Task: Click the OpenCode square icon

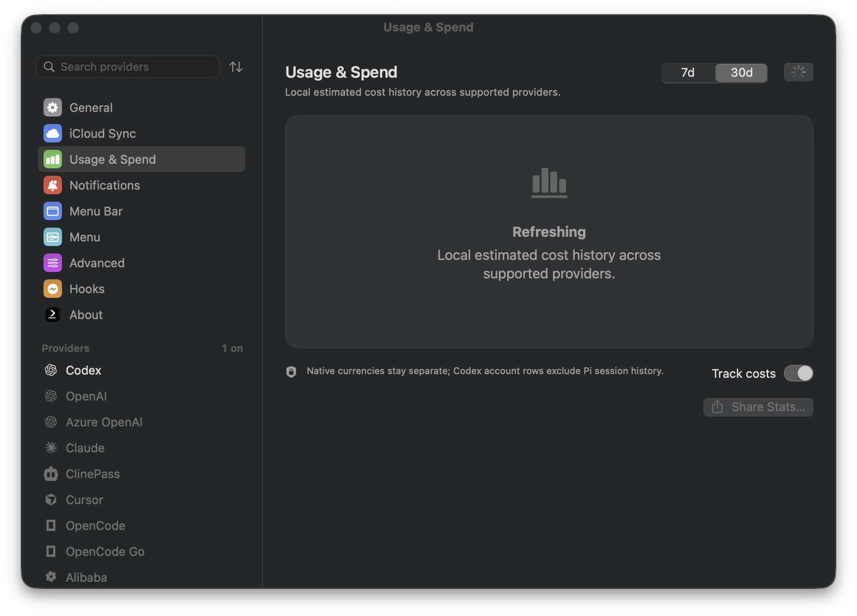Action: 51,526
